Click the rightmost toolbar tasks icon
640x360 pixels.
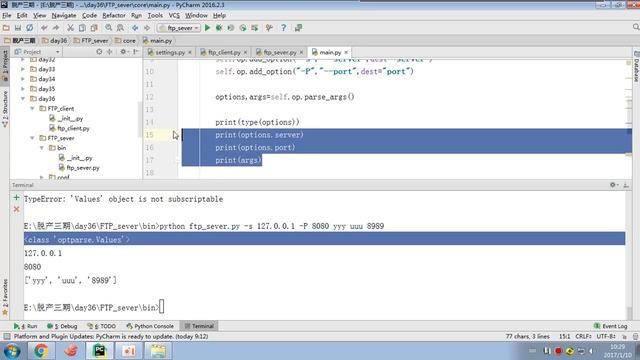(x=298, y=28)
